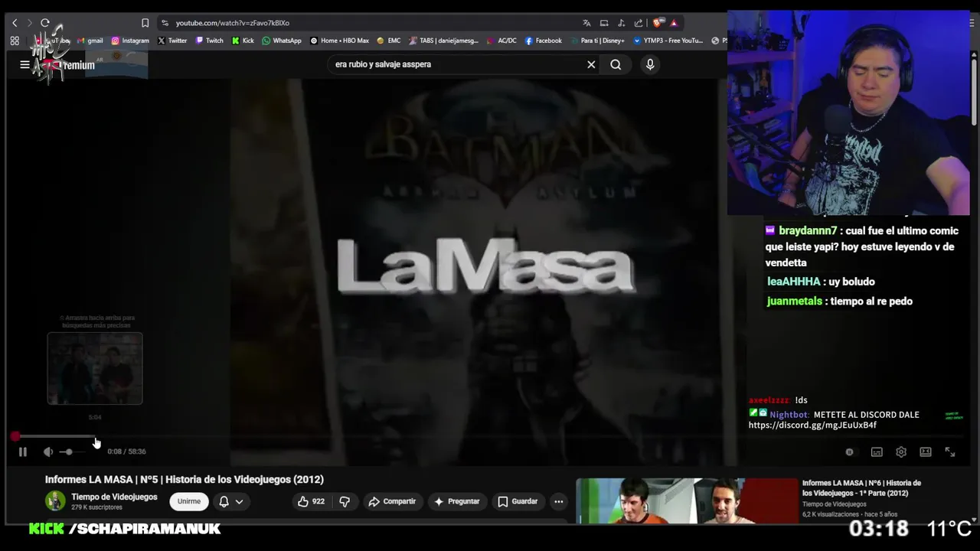Click the Guardar save button
Viewport: 980px width, 551px height.
point(518,501)
